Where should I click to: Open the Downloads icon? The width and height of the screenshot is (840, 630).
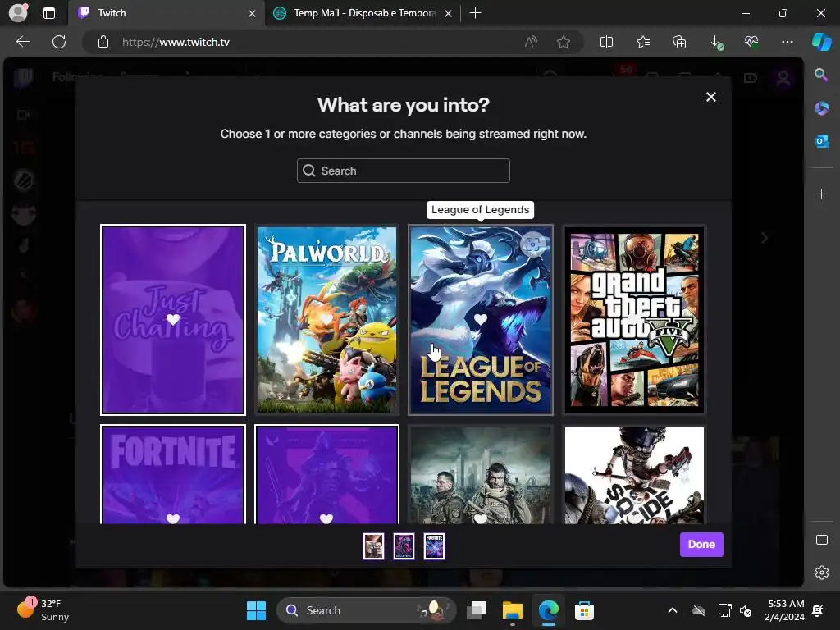click(x=715, y=43)
